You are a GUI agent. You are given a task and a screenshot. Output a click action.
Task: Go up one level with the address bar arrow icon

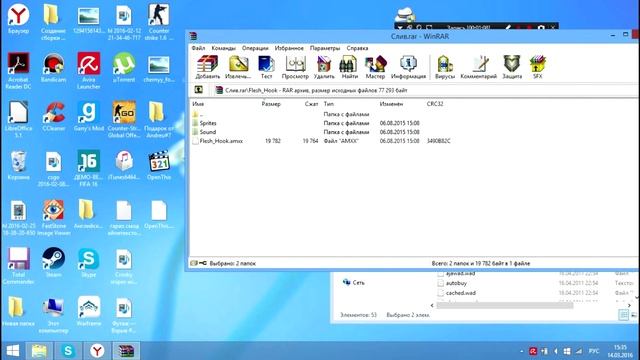[199, 90]
